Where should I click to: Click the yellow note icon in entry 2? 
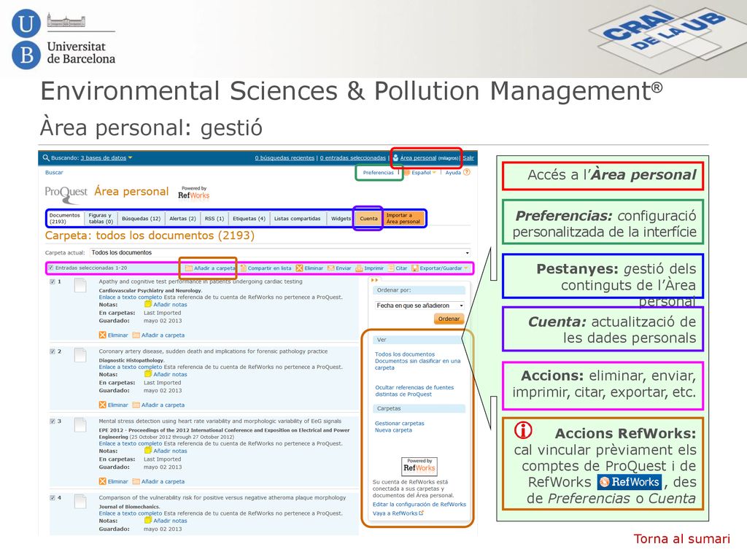pyautogui.click(x=148, y=374)
